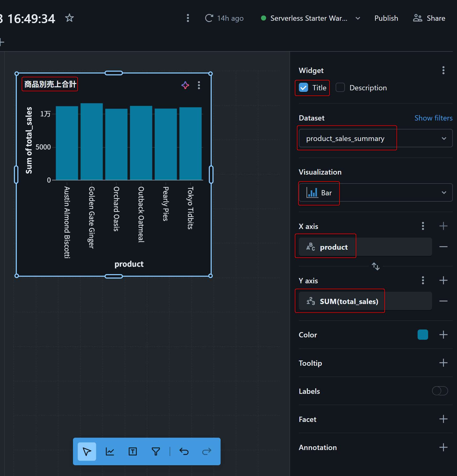Undo the last action

click(x=184, y=451)
